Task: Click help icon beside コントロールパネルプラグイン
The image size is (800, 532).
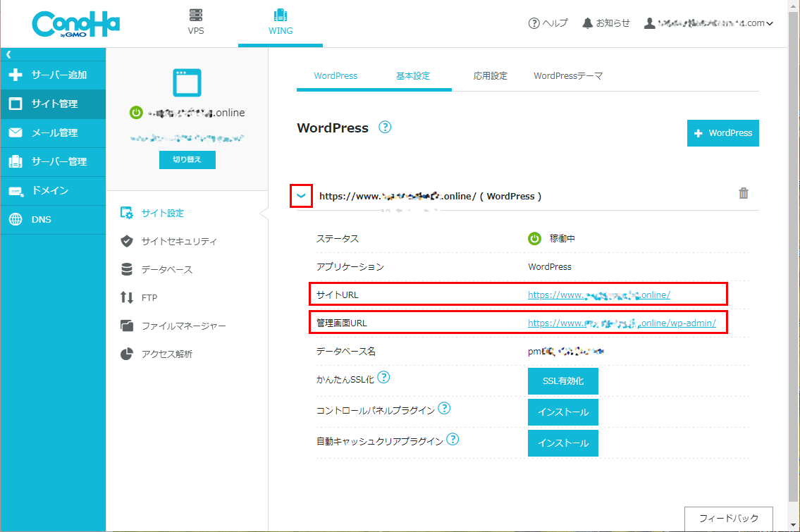Action: coord(444,408)
